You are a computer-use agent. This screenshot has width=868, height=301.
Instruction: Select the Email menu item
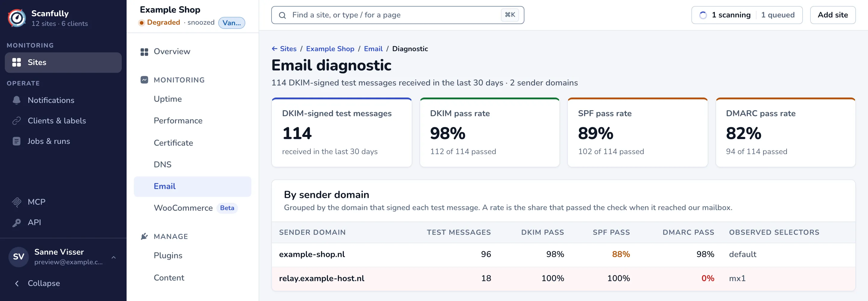click(193, 187)
